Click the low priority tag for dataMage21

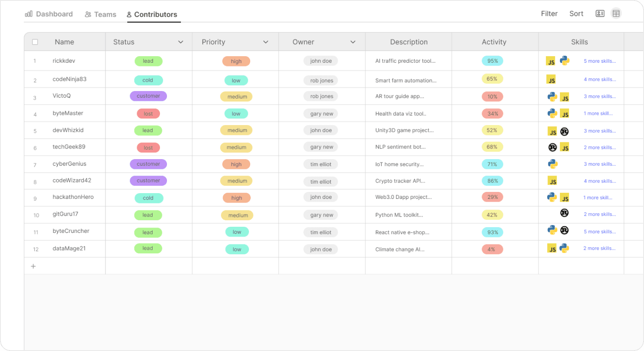(x=237, y=249)
